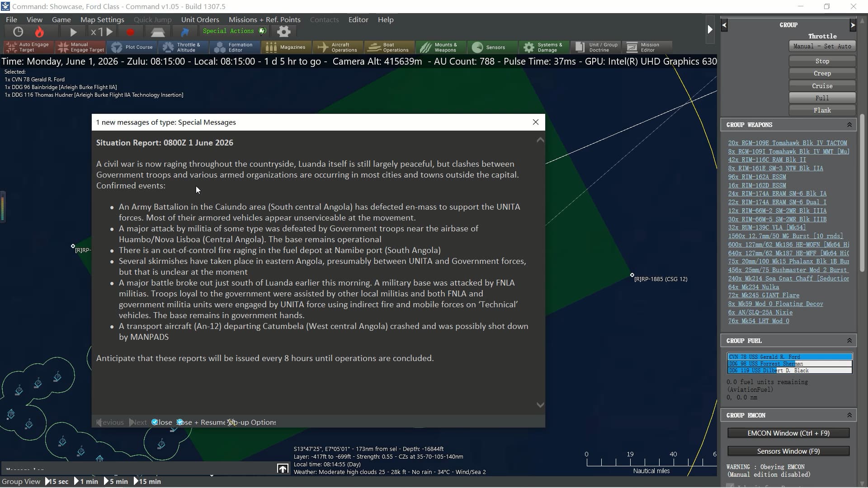868x488 pixels.
Task: Set throttle to Flank
Action: pos(822,110)
